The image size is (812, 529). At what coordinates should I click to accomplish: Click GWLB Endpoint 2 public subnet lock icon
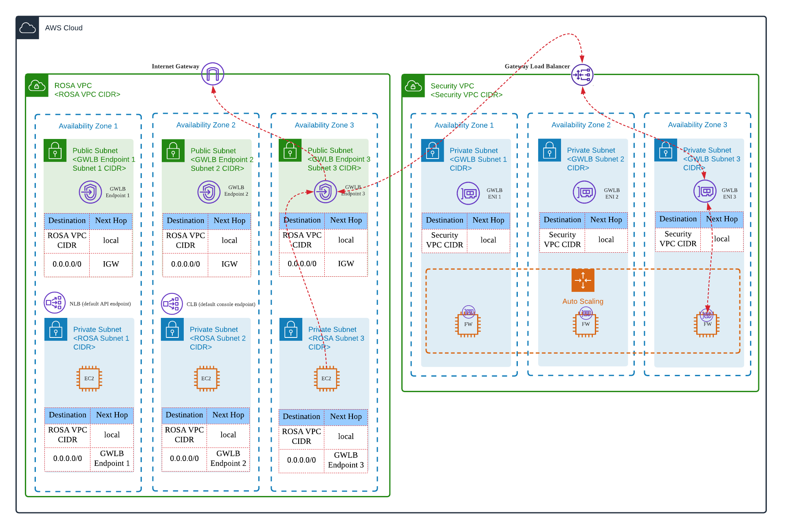point(173,151)
